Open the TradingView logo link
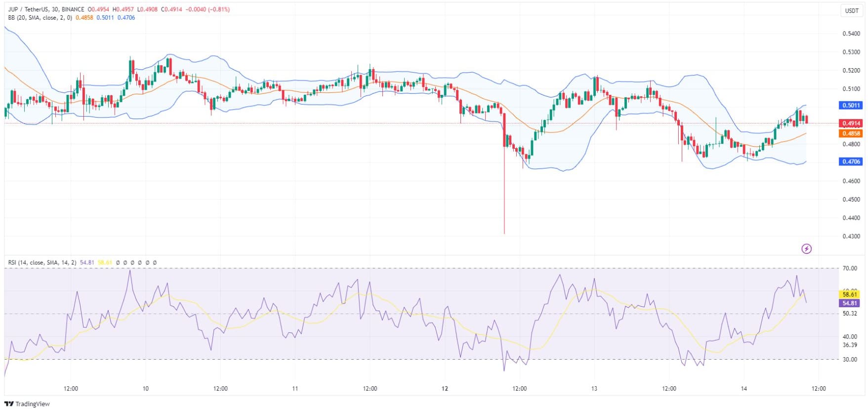868x410 pixels. coord(27,404)
